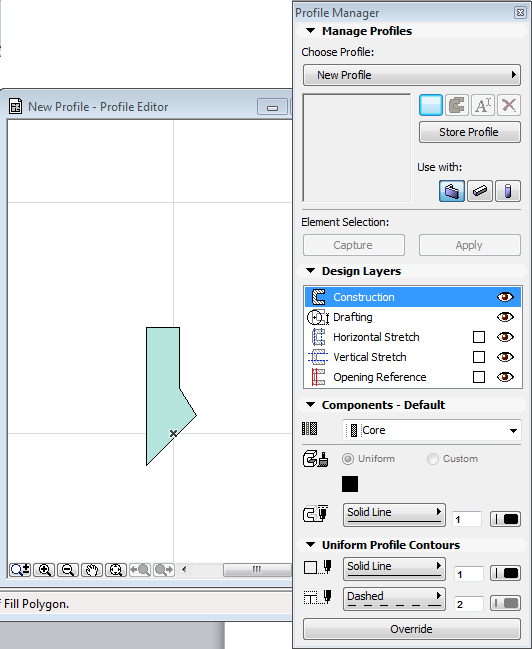Hide the Vertical Stretch layer eye
The width and height of the screenshot is (532, 649).
[x=505, y=357]
